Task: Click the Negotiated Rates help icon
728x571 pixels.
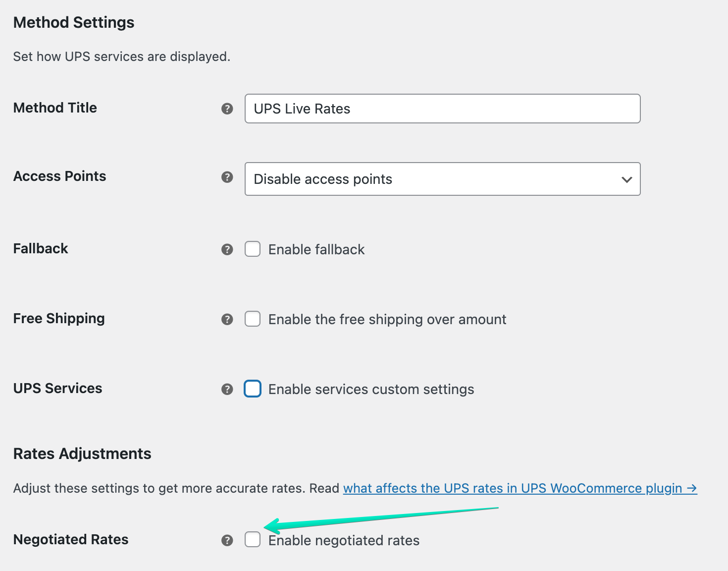Action: coord(227,540)
